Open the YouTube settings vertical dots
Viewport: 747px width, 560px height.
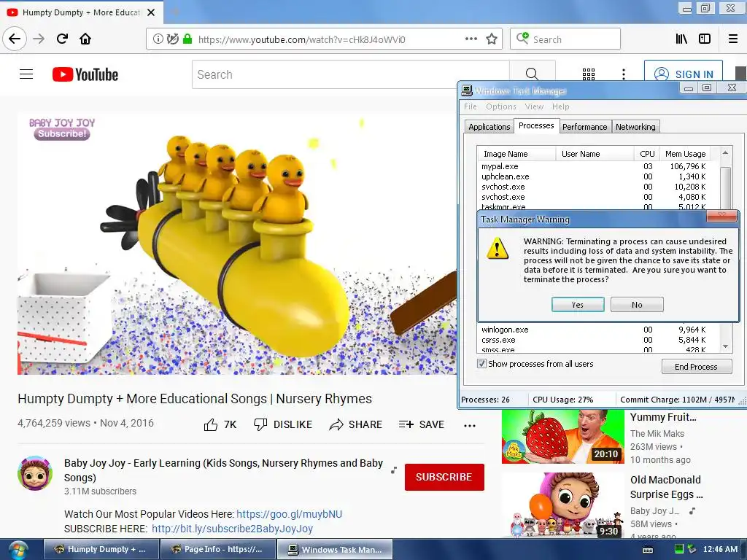pos(624,74)
